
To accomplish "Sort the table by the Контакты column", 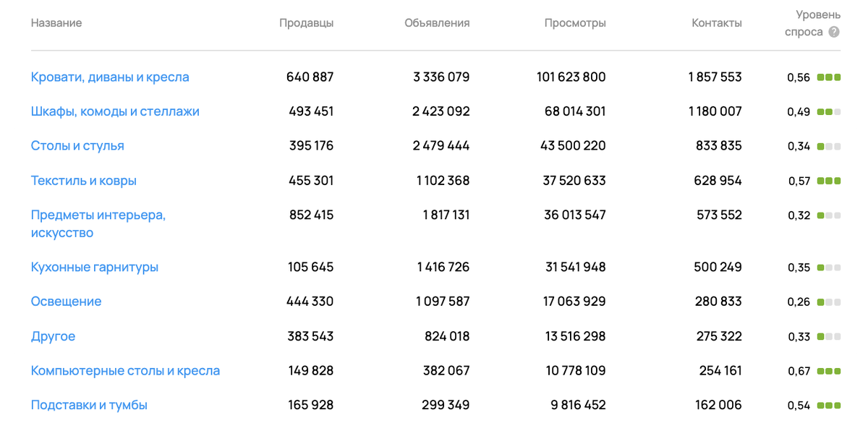I will click(715, 22).
